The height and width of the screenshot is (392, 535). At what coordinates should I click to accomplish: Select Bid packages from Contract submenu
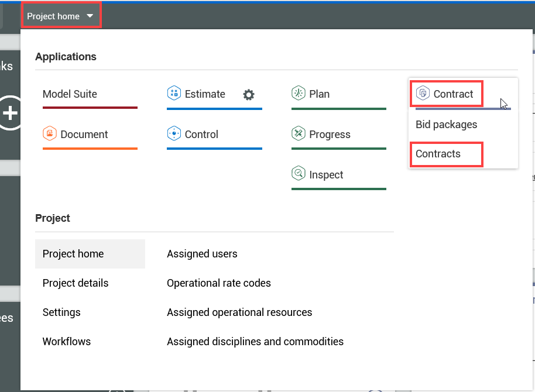[446, 125]
